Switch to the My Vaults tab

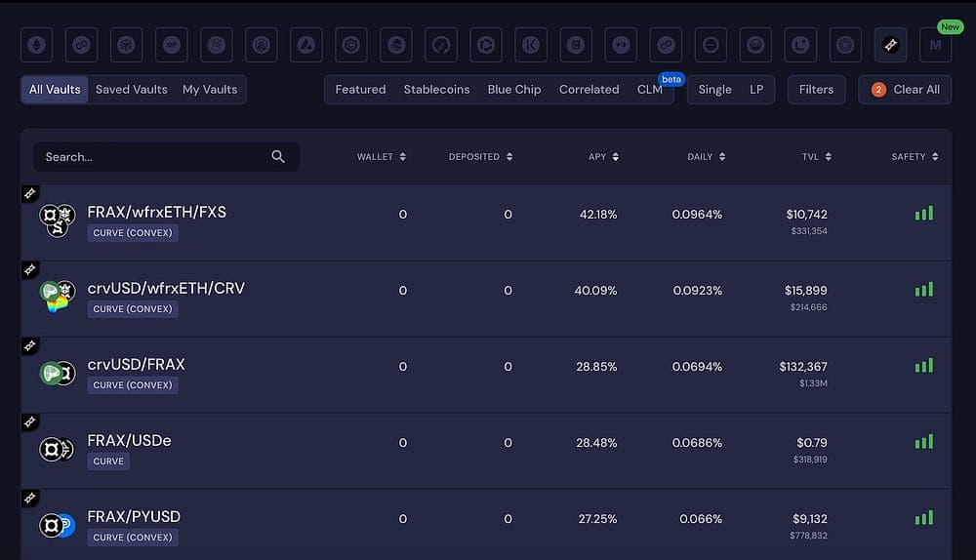(x=210, y=90)
